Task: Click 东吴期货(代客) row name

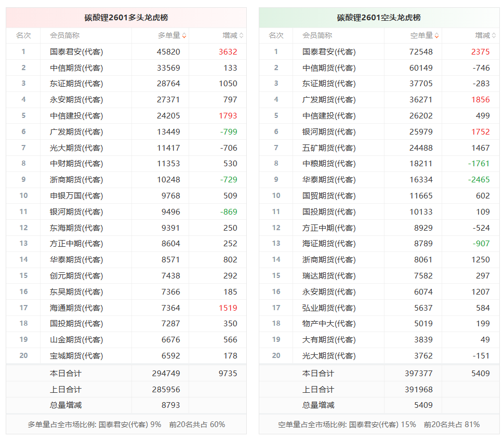Action: [76, 292]
